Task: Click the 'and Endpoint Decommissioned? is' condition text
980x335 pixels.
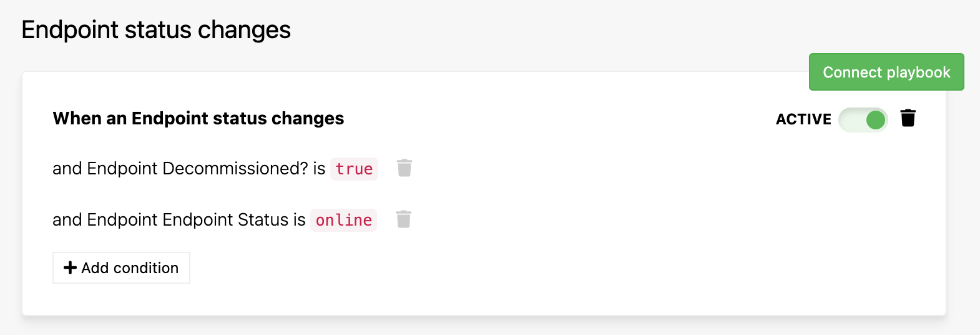Action: [x=189, y=168]
